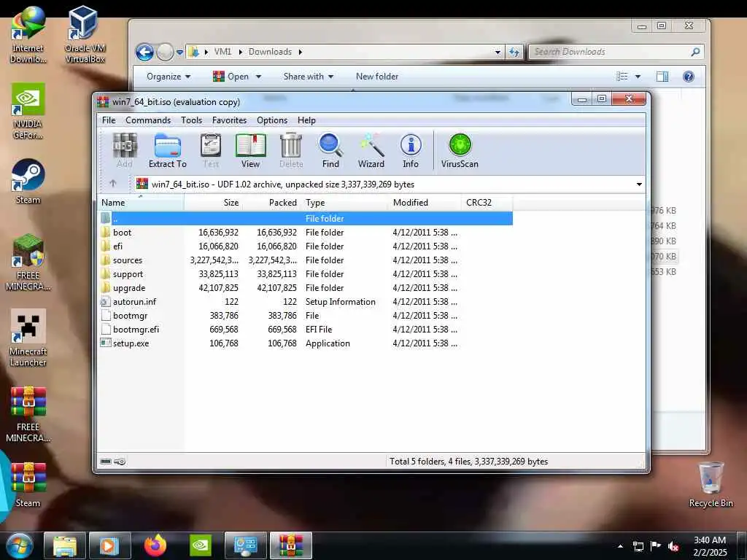
Task: Show hidden system tray icons
Action: [x=620, y=546]
